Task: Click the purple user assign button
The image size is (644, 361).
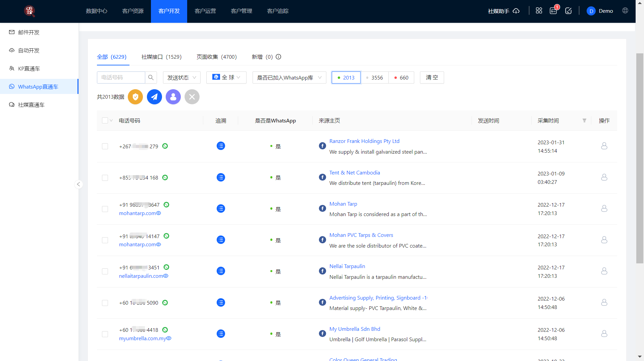Action: tap(173, 97)
